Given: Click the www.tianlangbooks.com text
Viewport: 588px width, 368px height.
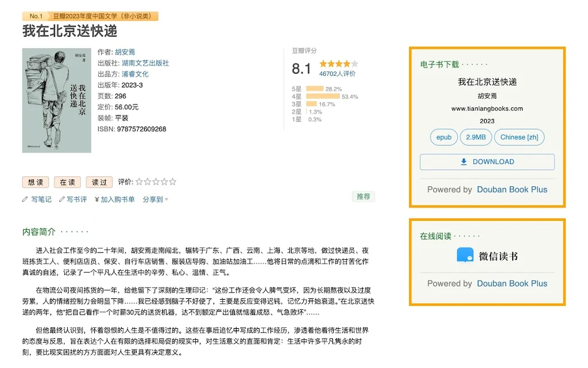Looking at the screenshot, I should pos(487,109).
